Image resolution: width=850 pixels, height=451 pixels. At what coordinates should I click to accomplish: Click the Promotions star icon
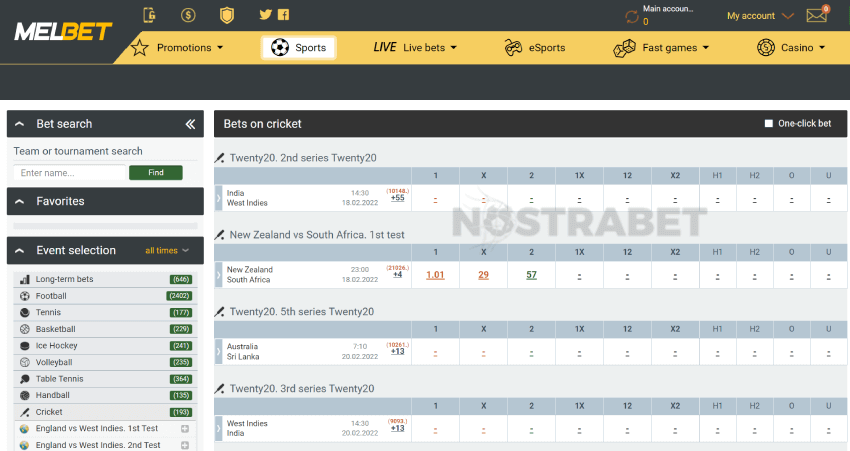(139, 48)
